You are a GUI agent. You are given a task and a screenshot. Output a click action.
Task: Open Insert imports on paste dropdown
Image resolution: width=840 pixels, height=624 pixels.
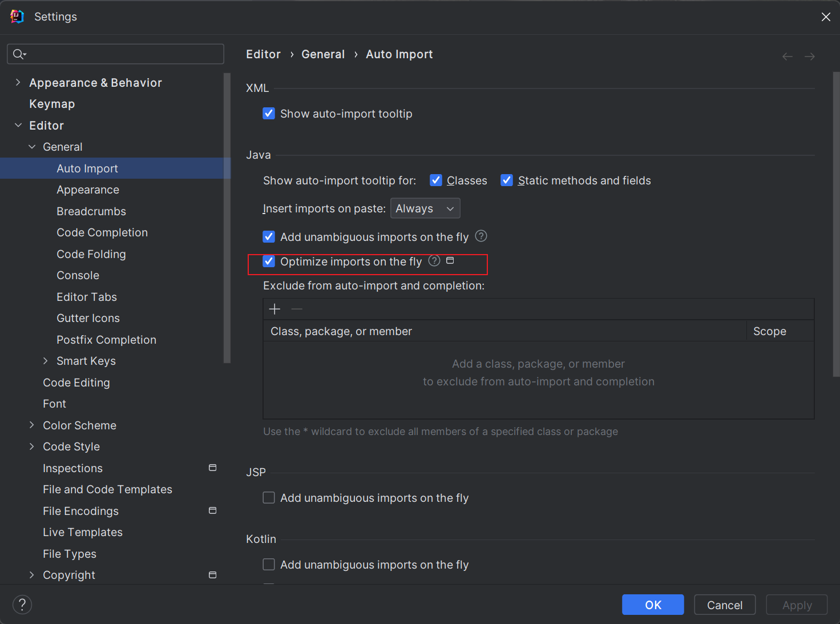tap(425, 208)
